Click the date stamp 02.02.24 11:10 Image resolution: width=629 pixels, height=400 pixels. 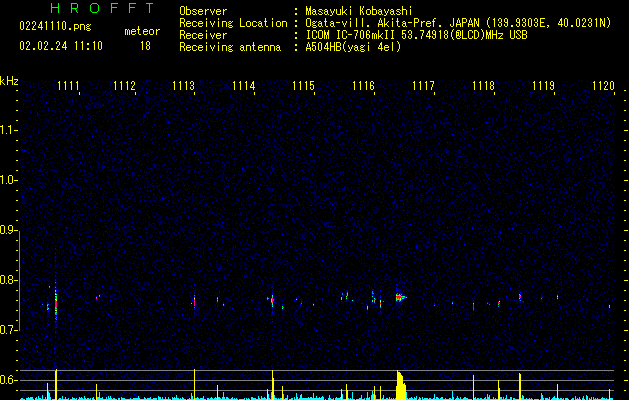[61, 46]
